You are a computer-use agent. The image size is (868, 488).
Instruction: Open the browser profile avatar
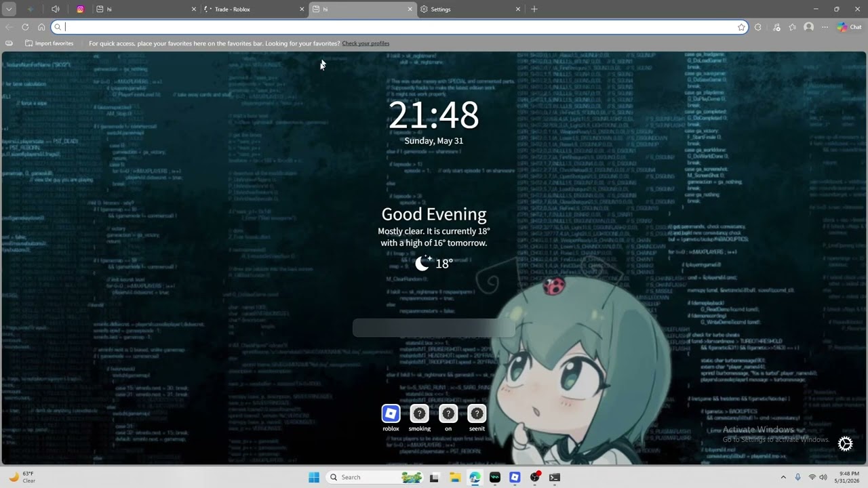808,27
